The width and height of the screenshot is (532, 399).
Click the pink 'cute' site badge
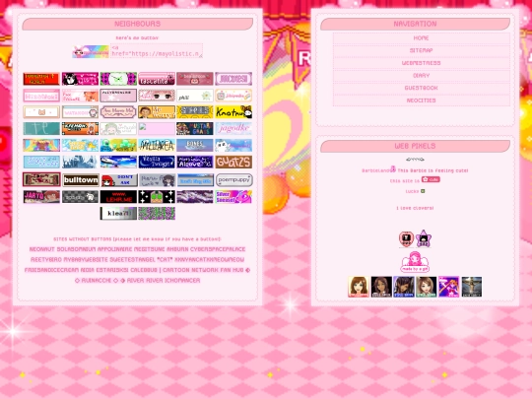tap(431, 179)
